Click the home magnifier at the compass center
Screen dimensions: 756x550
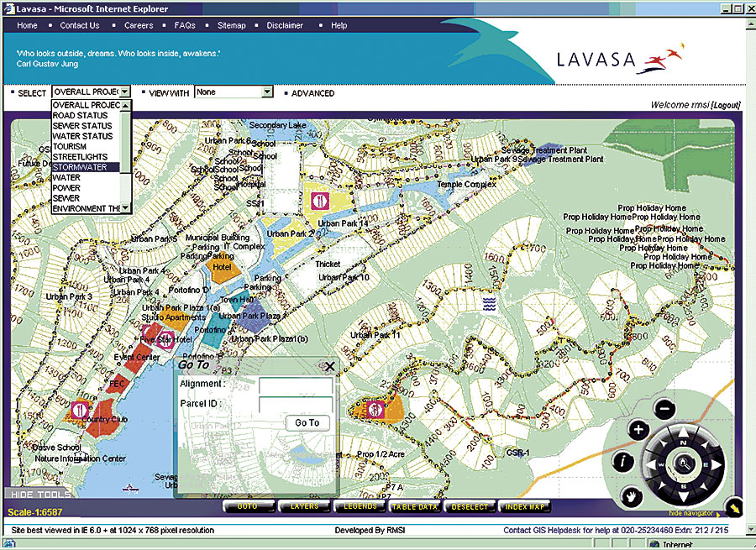point(684,464)
